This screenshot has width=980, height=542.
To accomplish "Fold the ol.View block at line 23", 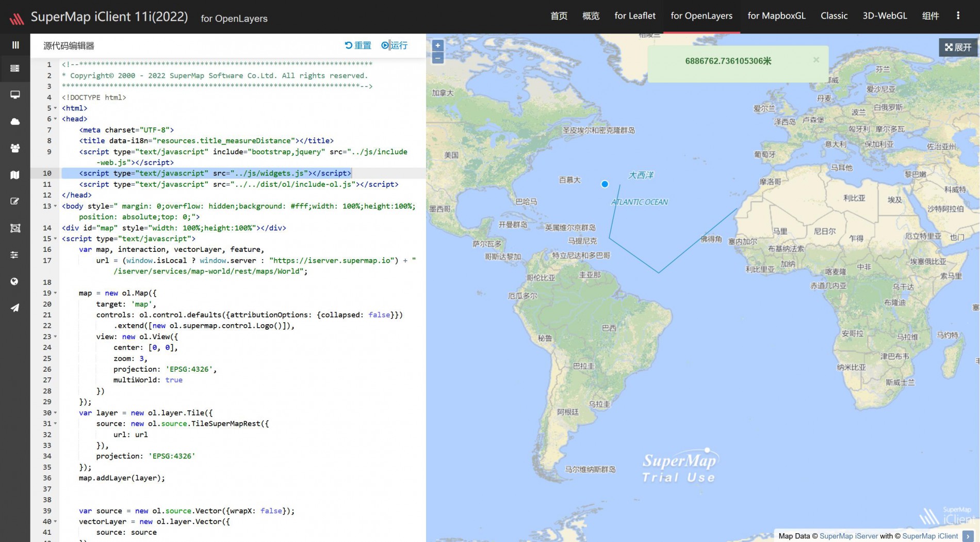I will tap(55, 337).
